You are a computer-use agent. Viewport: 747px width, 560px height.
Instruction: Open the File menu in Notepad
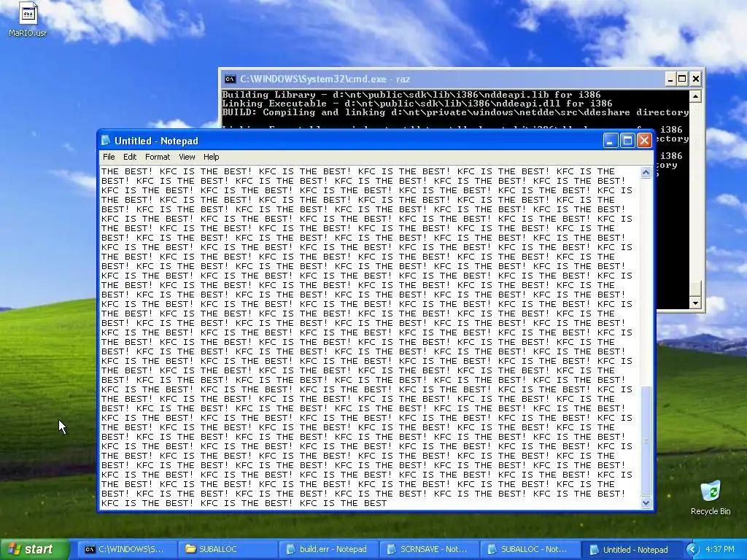[109, 157]
